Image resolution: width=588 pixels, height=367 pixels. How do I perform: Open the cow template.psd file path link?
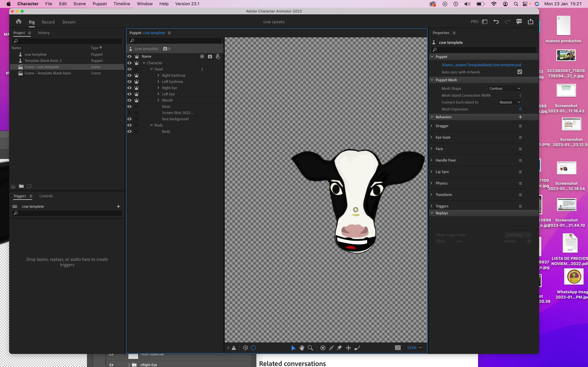tap(481, 65)
